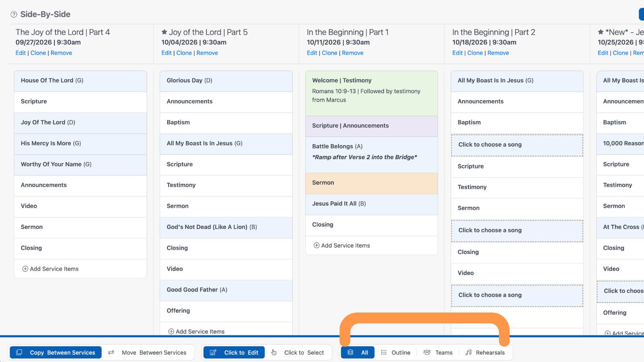Click the star icon next to *New* service
The image size is (644, 362).
[601, 32]
